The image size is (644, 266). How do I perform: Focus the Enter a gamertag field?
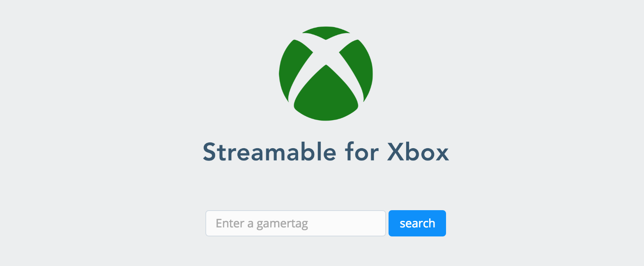[x=296, y=223]
